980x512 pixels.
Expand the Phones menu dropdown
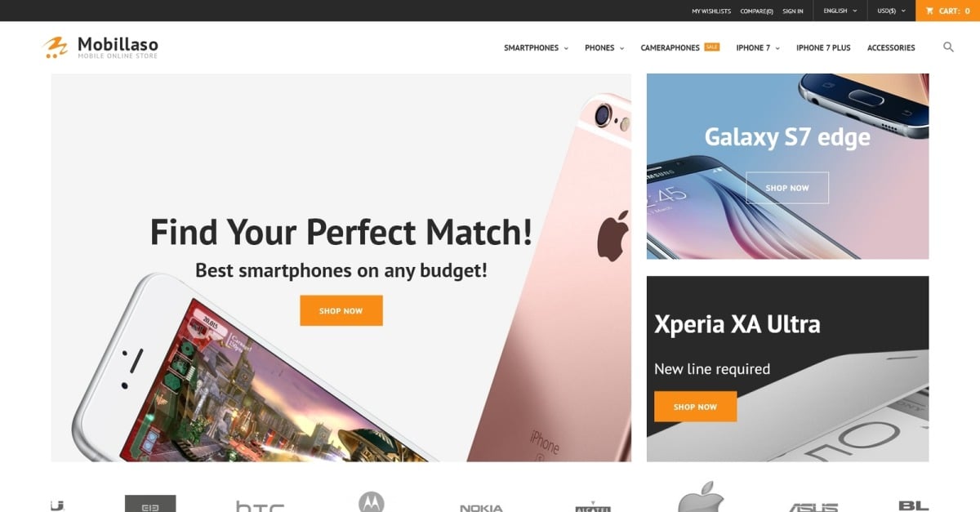coord(604,48)
